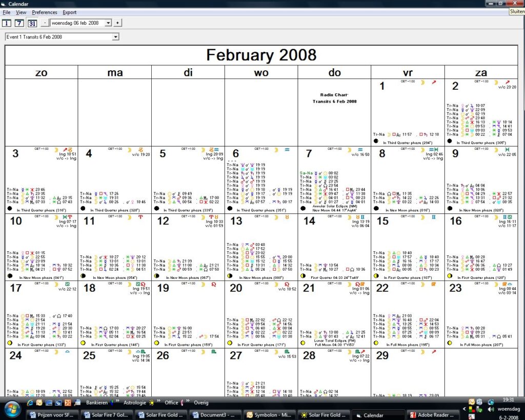Screen dimensions: 525x420
Task: Switch to the 1-day calendar view
Action: (x=7, y=23)
